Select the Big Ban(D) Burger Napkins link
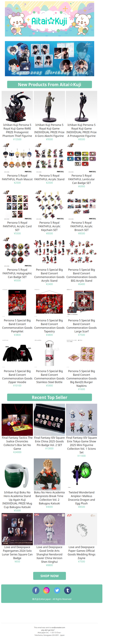 coord(81,379)
